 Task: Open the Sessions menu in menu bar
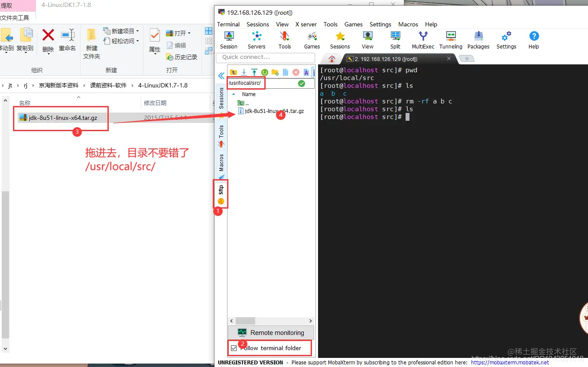[258, 24]
